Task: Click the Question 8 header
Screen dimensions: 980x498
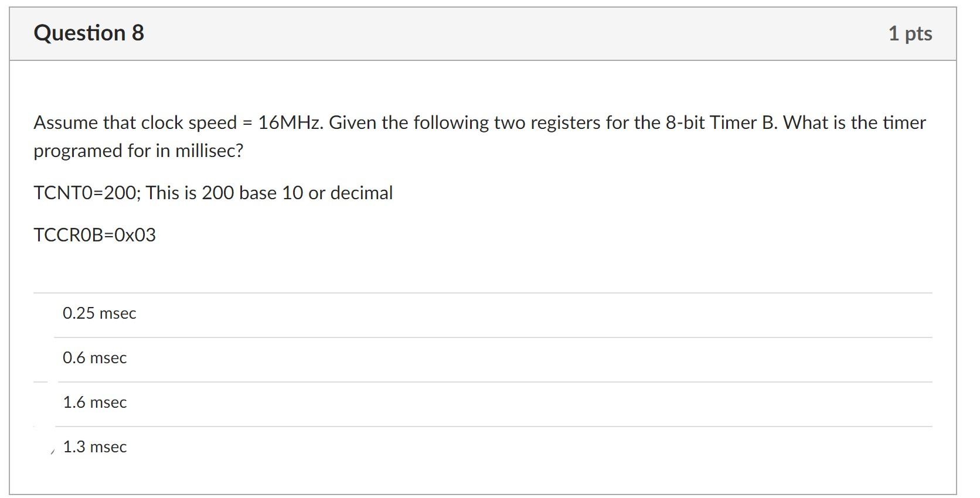Action: click(88, 33)
